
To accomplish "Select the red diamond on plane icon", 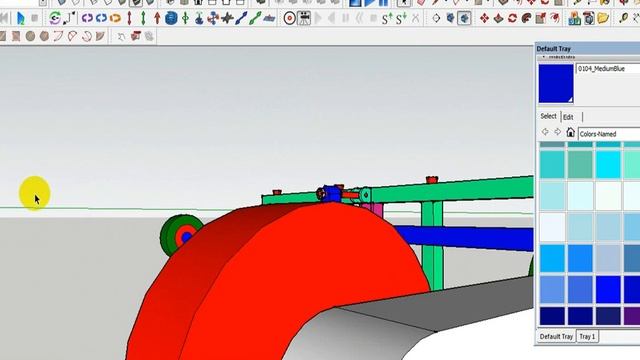I will [498, 18].
